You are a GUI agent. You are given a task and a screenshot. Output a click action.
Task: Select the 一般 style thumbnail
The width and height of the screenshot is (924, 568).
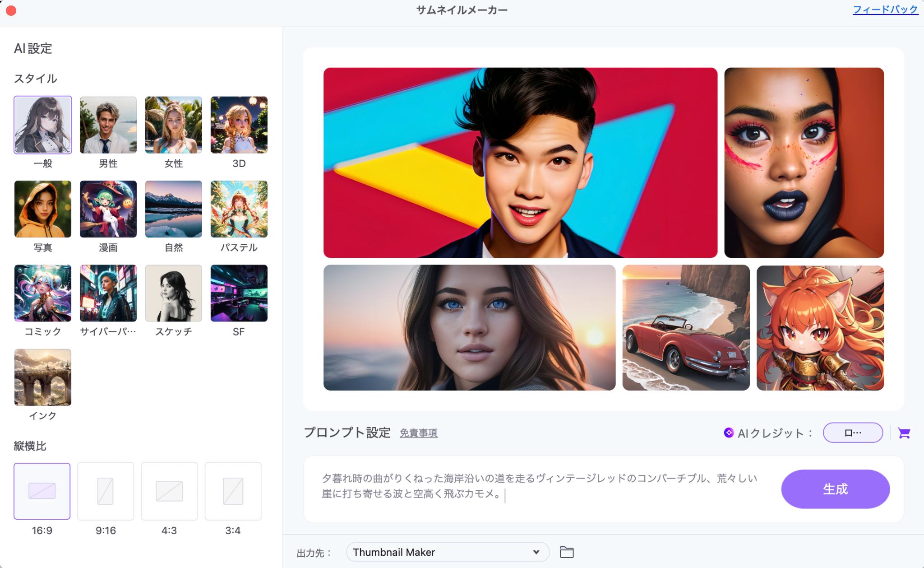tap(43, 125)
